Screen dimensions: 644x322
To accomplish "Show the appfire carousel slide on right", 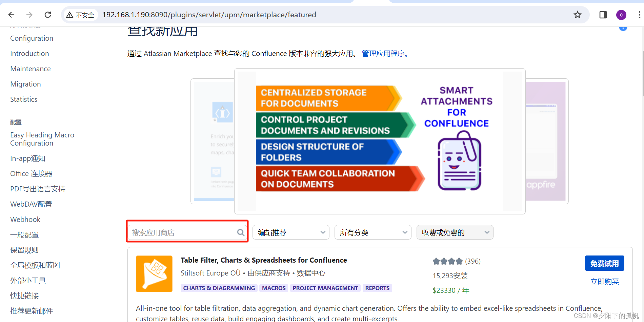I will 547,141.
